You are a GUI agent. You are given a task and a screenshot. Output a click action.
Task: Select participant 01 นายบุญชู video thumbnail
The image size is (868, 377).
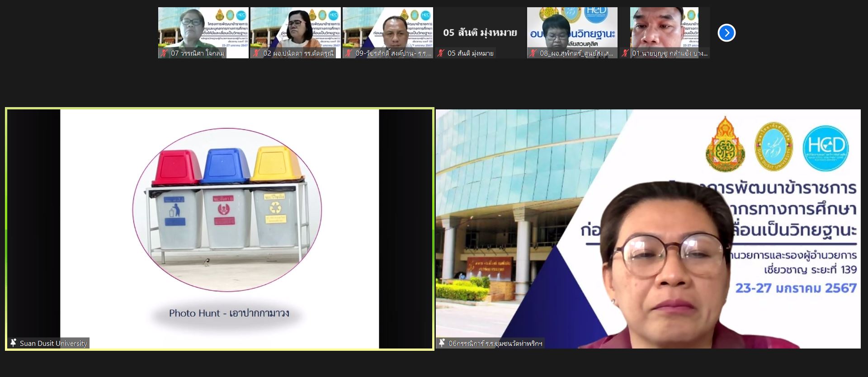664,28
